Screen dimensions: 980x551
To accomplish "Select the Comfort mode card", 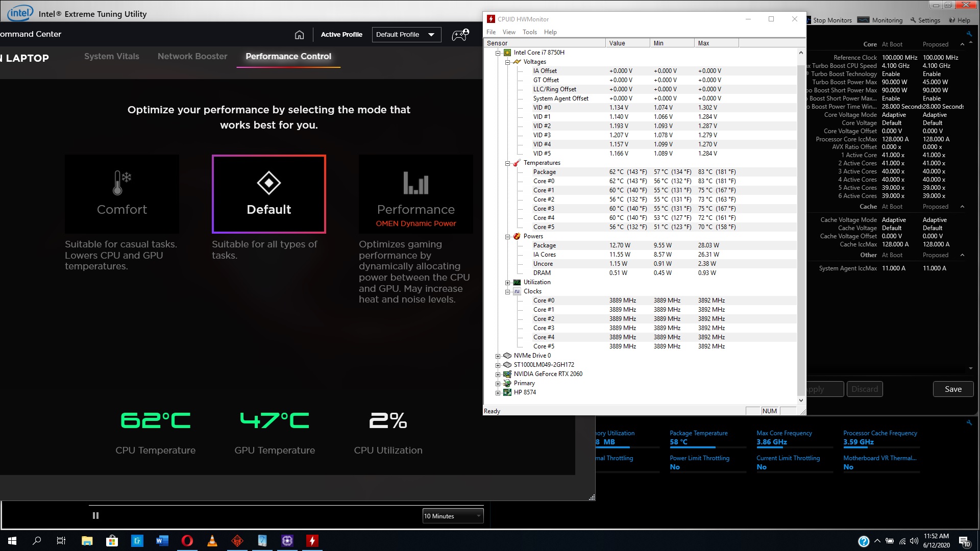I will (122, 194).
